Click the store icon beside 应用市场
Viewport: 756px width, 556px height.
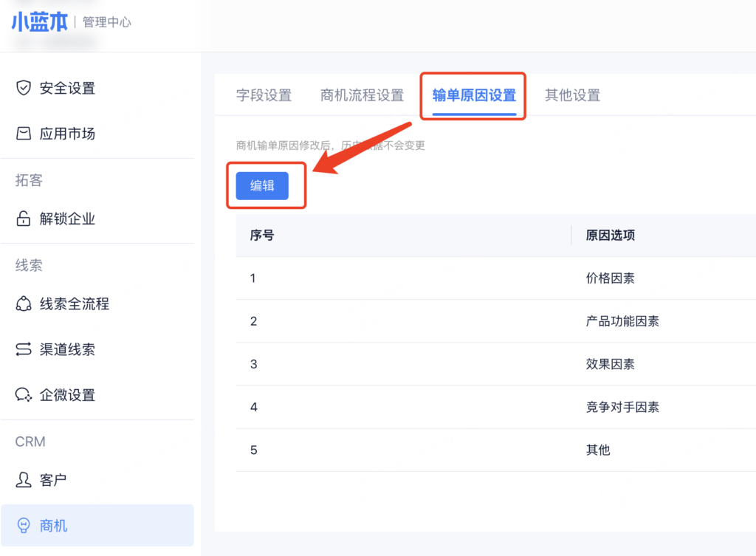coord(24,134)
